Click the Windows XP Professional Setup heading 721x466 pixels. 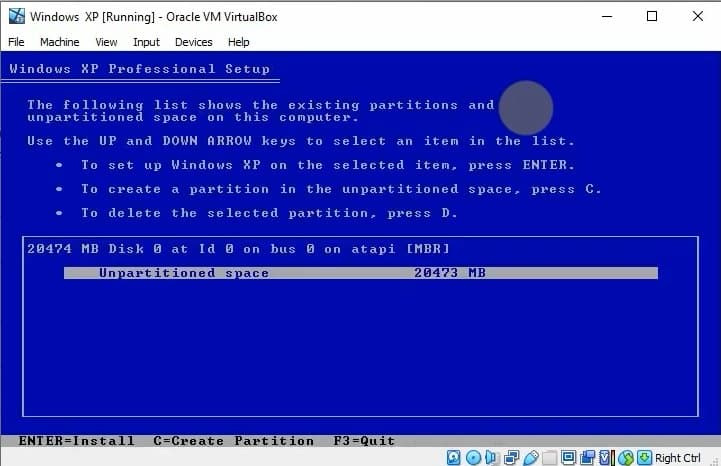tap(139, 69)
